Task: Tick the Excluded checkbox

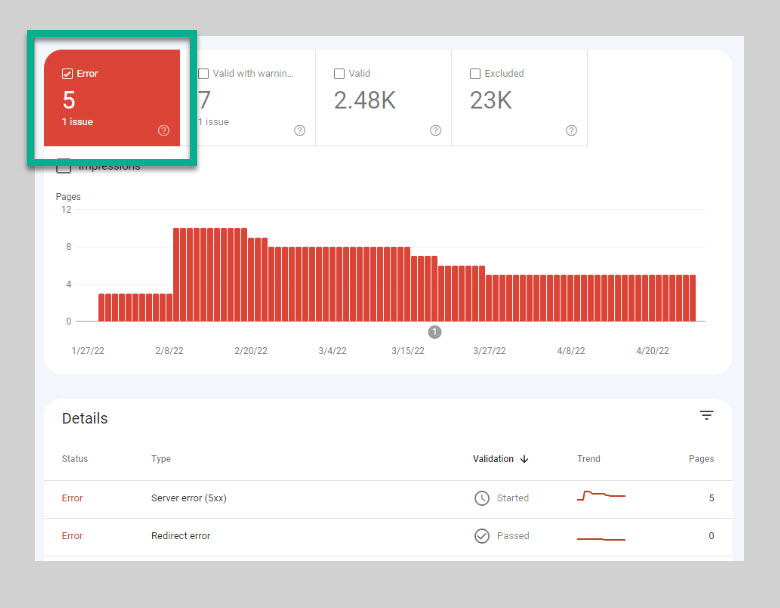Action: click(475, 74)
